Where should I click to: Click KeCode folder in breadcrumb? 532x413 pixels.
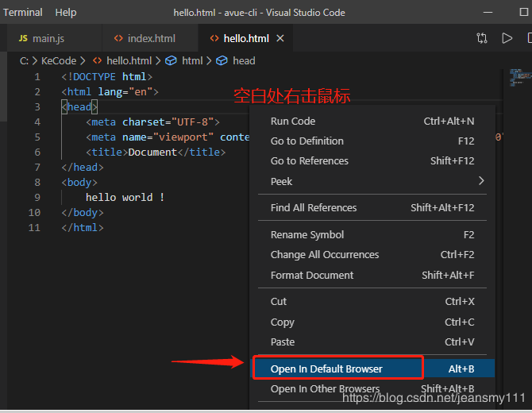[x=60, y=60]
